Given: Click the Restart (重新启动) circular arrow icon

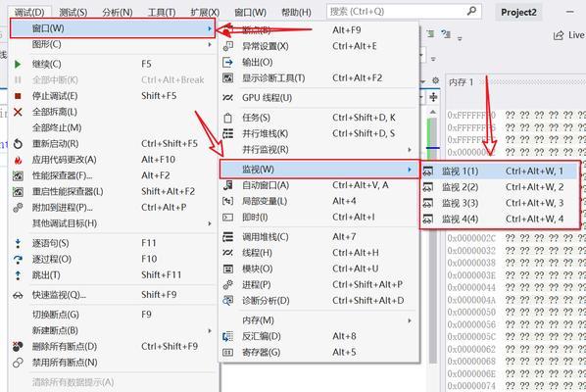Looking at the screenshot, I should coord(18,144).
